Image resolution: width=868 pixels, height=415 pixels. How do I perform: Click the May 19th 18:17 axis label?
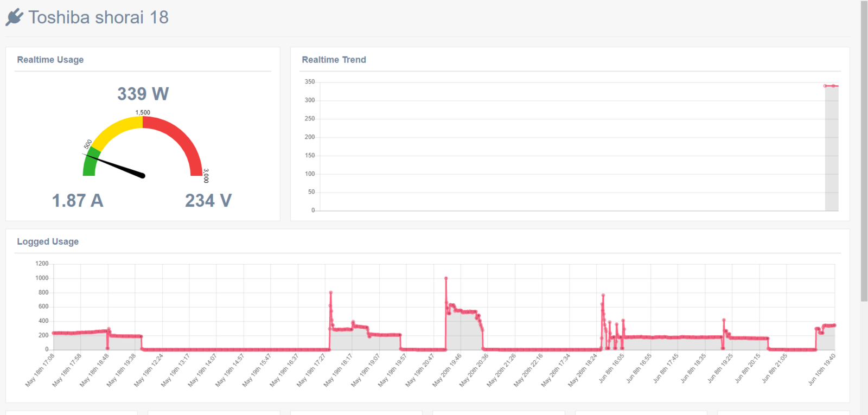[339, 370]
